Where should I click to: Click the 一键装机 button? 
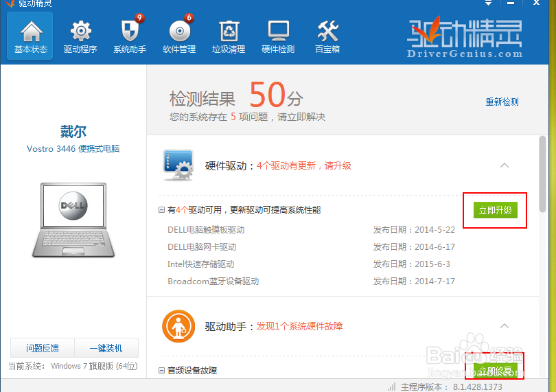[106, 348]
